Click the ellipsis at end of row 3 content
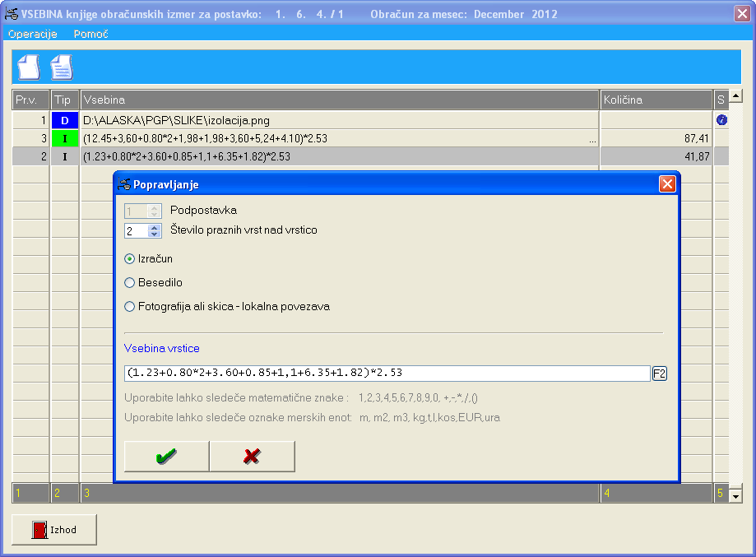Image resolution: width=756 pixels, height=557 pixels. (592, 139)
